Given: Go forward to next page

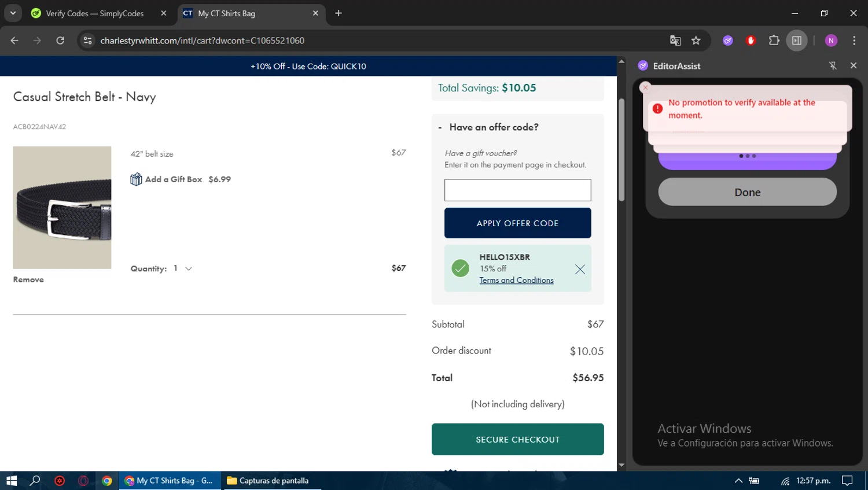Looking at the screenshot, I should 37,40.
